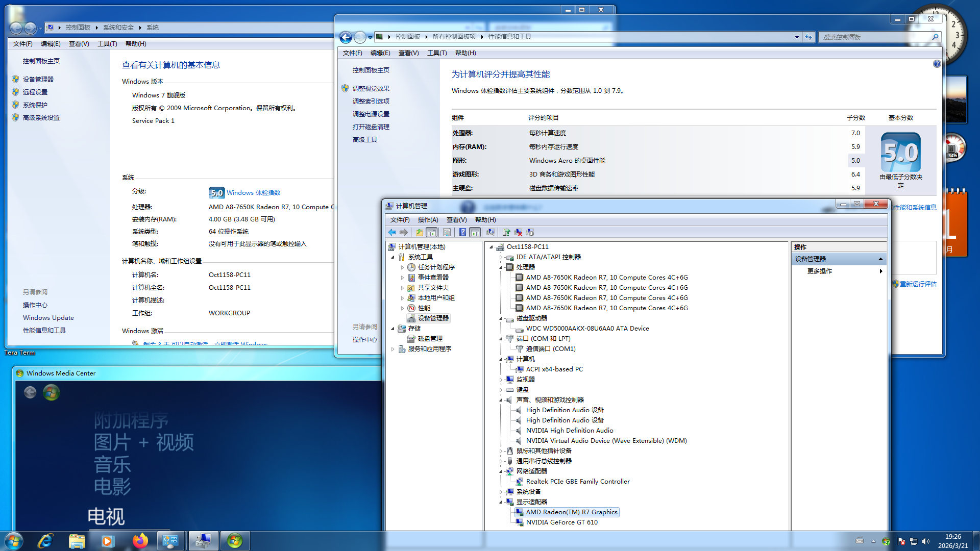The height and width of the screenshot is (551, 980).
Task: Expand 服务和应用程序 in console tree
Action: [393, 349]
